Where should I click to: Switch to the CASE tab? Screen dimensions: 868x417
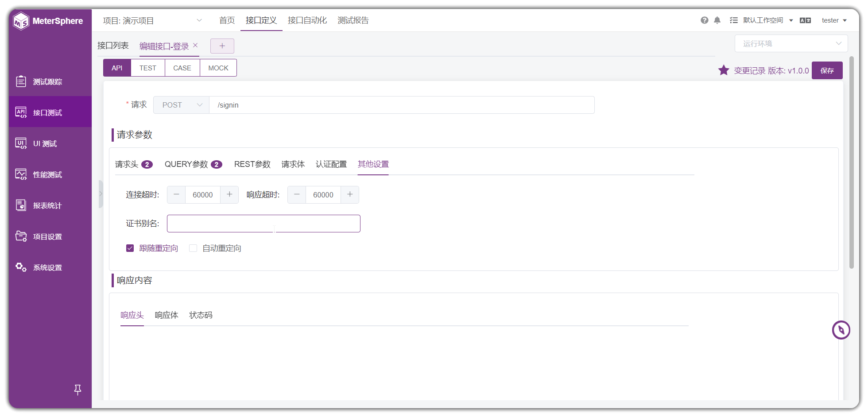182,68
